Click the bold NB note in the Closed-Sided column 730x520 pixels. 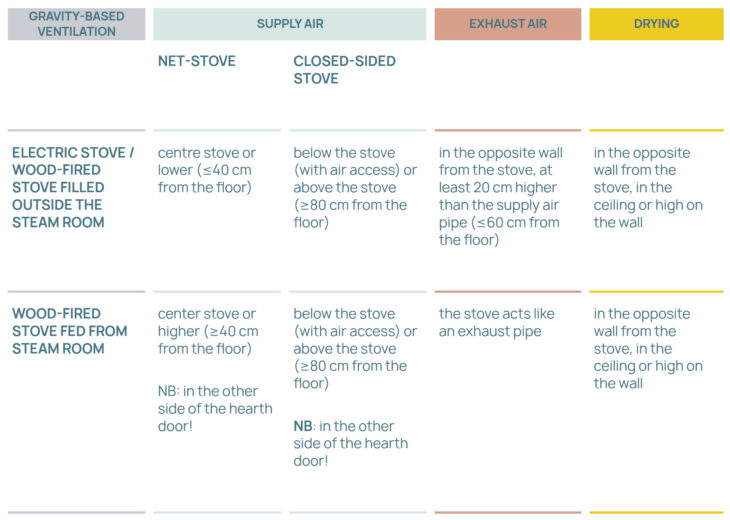point(350,443)
